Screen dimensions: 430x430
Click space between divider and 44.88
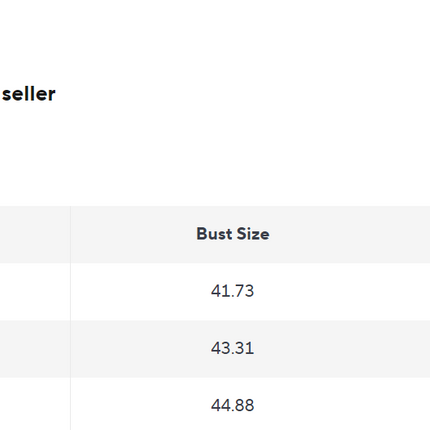[x=140, y=404]
